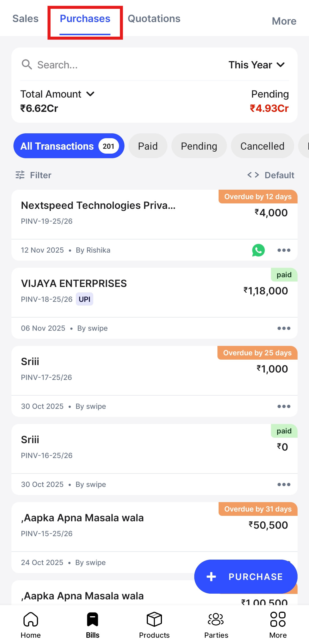Open three-dot menu for Nextspeed Technologies invoice
Viewport: 309px width, 644px height.
coord(284,250)
